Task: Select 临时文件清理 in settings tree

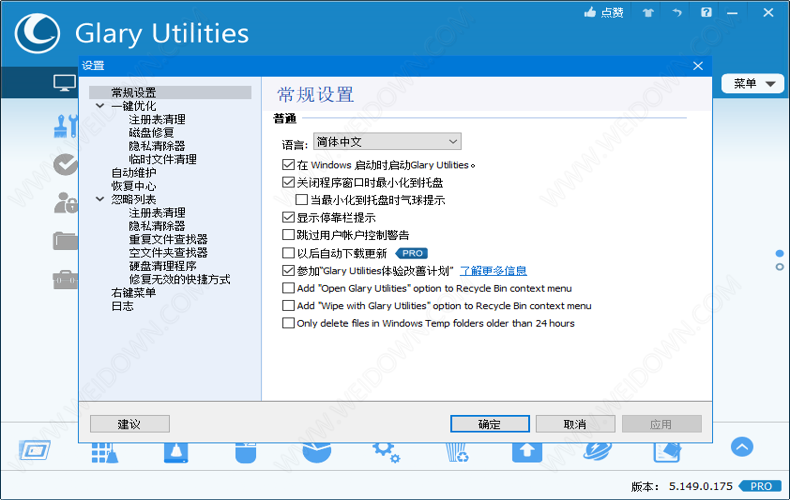Action: coord(162,159)
